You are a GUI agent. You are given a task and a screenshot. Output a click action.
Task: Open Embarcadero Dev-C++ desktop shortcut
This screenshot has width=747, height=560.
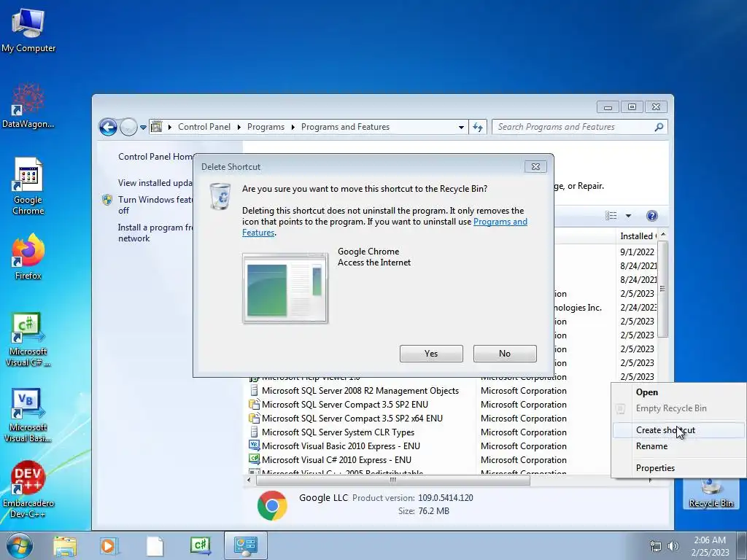coord(28,489)
